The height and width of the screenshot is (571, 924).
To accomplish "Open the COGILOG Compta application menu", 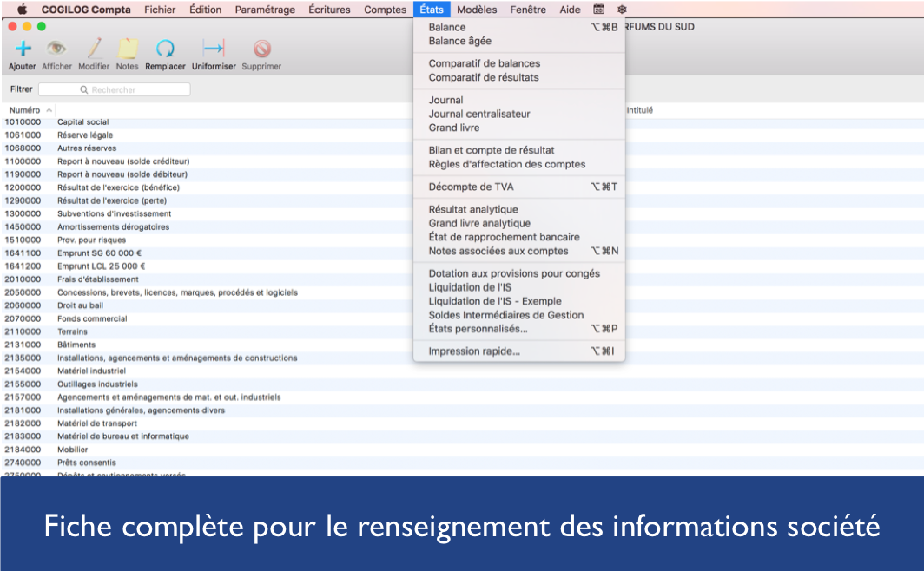I will click(86, 10).
